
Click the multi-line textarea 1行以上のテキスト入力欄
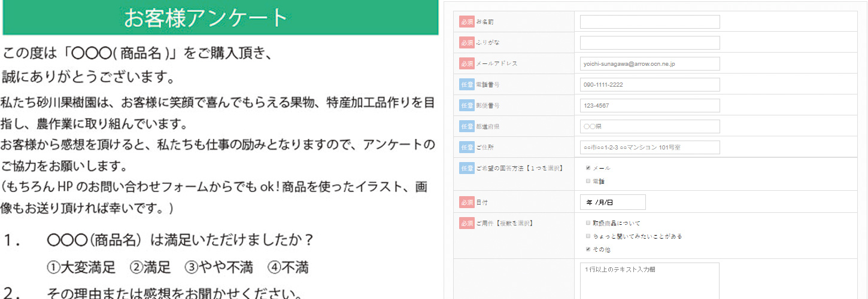pyautogui.click(x=650, y=281)
